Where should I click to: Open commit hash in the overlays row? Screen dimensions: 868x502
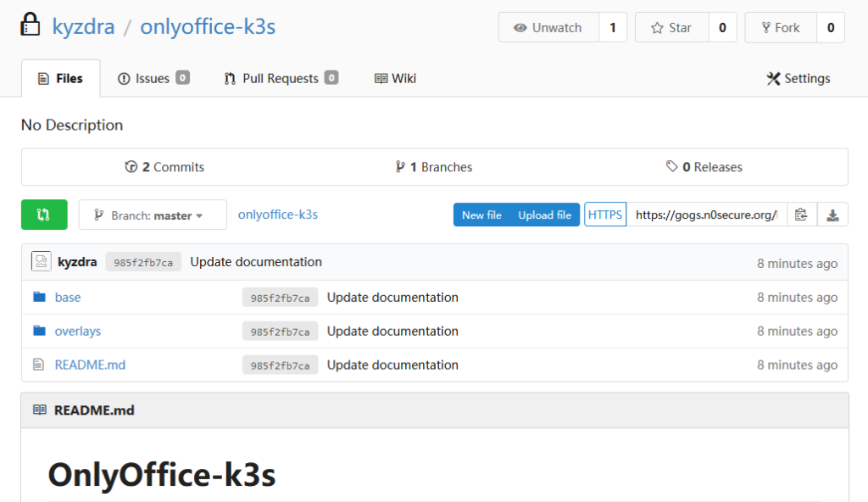coord(280,332)
